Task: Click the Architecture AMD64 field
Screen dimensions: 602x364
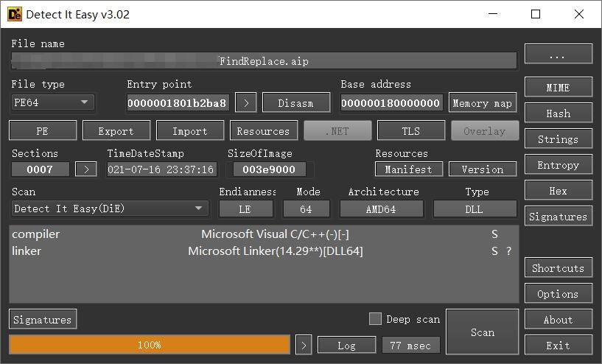Action: (381, 209)
